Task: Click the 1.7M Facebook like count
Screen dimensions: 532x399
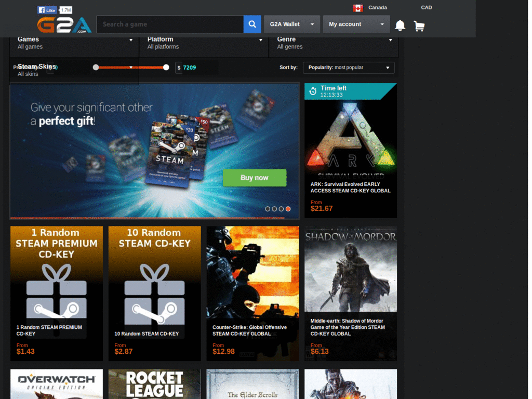Action: tap(66, 10)
